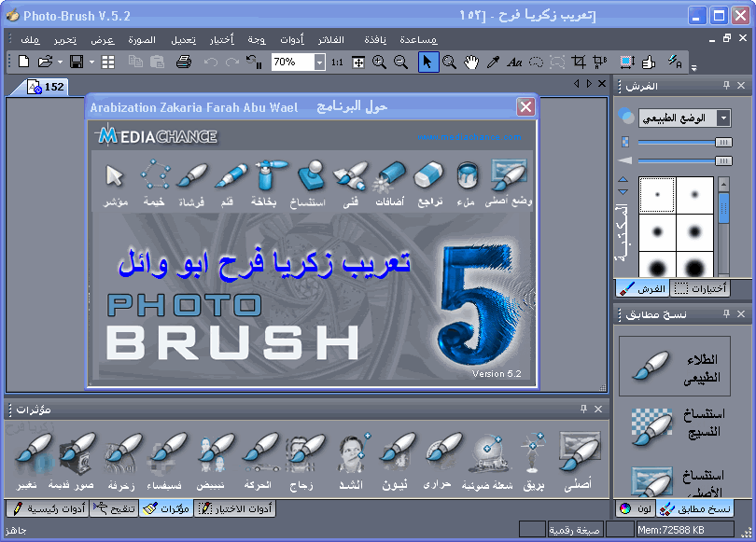This screenshot has width=756, height=542.
Task: Toggle pin on الفرش brushes panel
Action: [x=726, y=85]
